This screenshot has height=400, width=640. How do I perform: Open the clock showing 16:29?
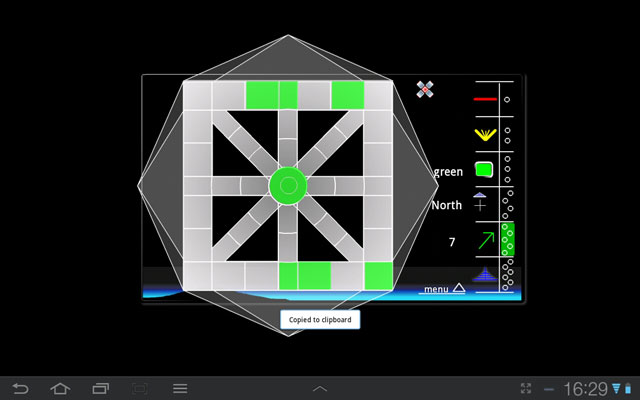click(586, 389)
